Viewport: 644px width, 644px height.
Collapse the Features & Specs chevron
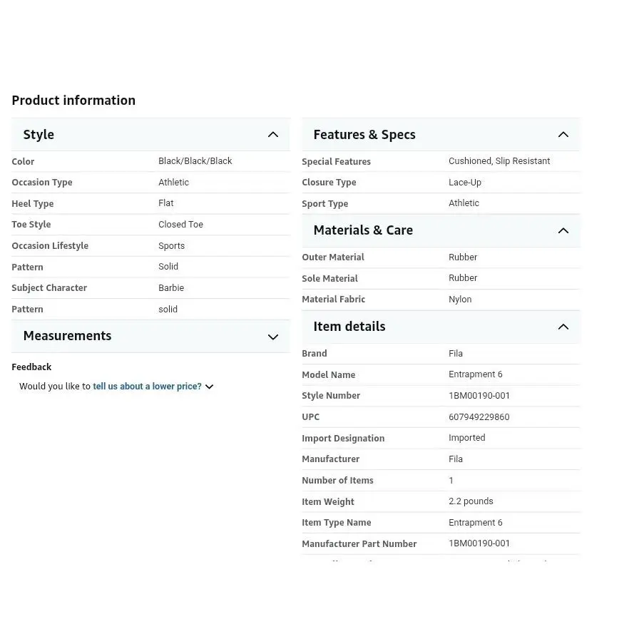pyautogui.click(x=563, y=135)
